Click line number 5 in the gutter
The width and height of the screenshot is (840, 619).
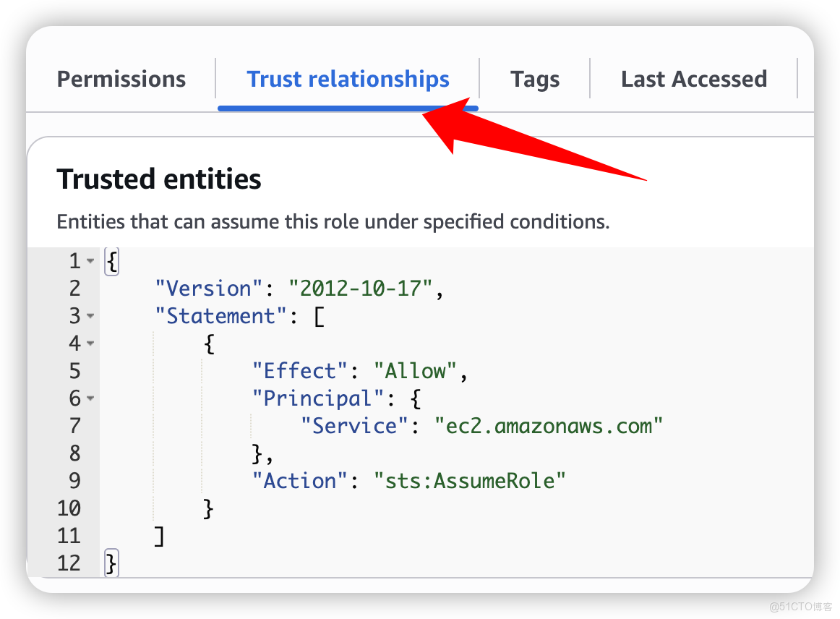click(75, 370)
